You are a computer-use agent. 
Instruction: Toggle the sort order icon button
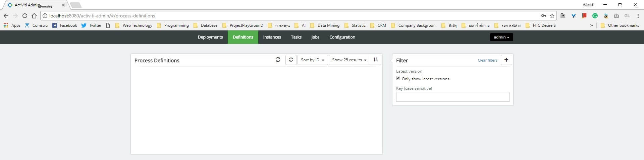click(x=376, y=60)
